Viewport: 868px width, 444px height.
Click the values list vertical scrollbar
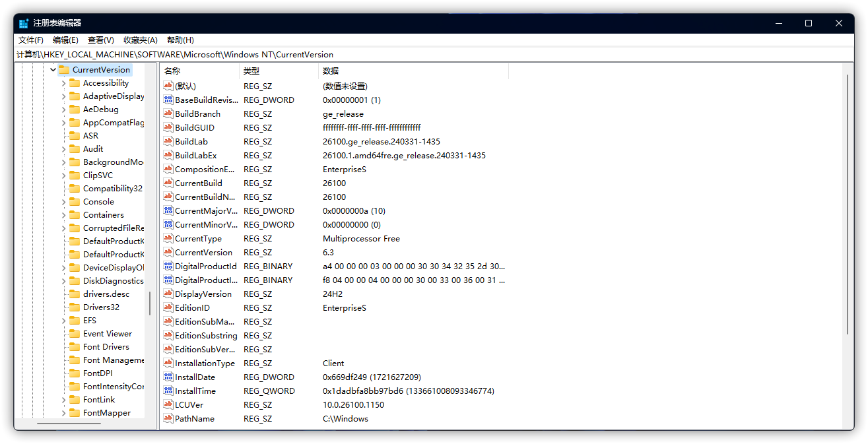848,205
